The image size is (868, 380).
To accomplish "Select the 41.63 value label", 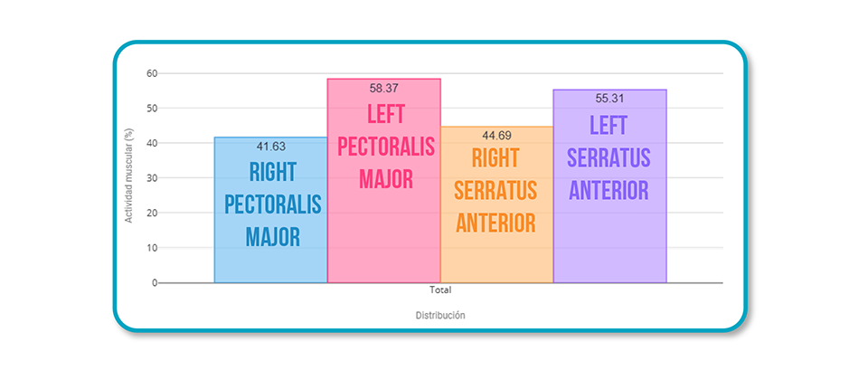I will tap(270, 145).
